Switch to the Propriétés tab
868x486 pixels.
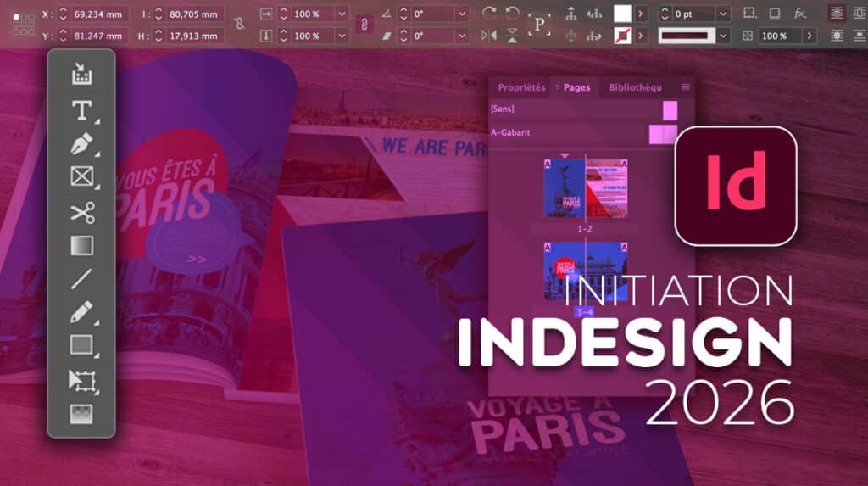(521, 87)
